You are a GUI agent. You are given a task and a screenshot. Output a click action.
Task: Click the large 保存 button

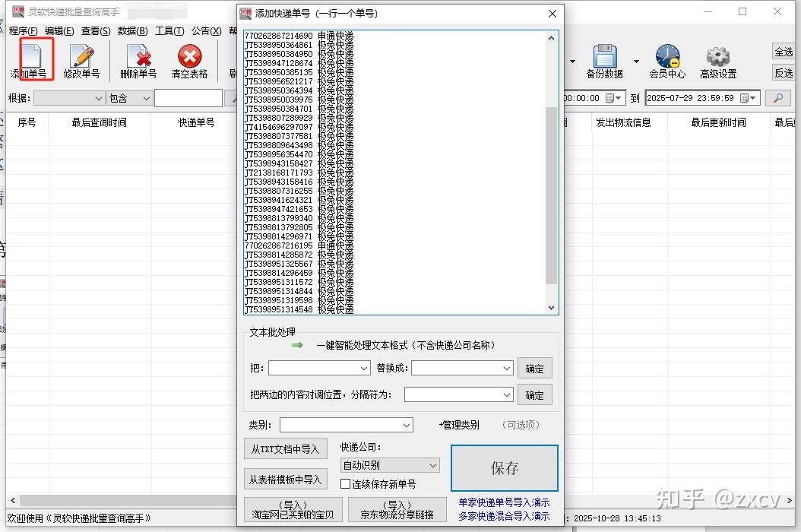pyautogui.click(x=504, y=467)
